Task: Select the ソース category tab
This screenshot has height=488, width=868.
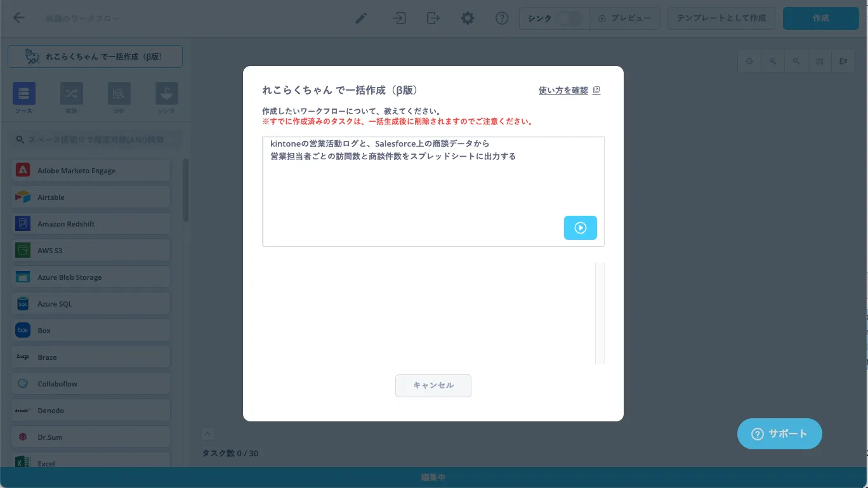Action: [24, 95]
